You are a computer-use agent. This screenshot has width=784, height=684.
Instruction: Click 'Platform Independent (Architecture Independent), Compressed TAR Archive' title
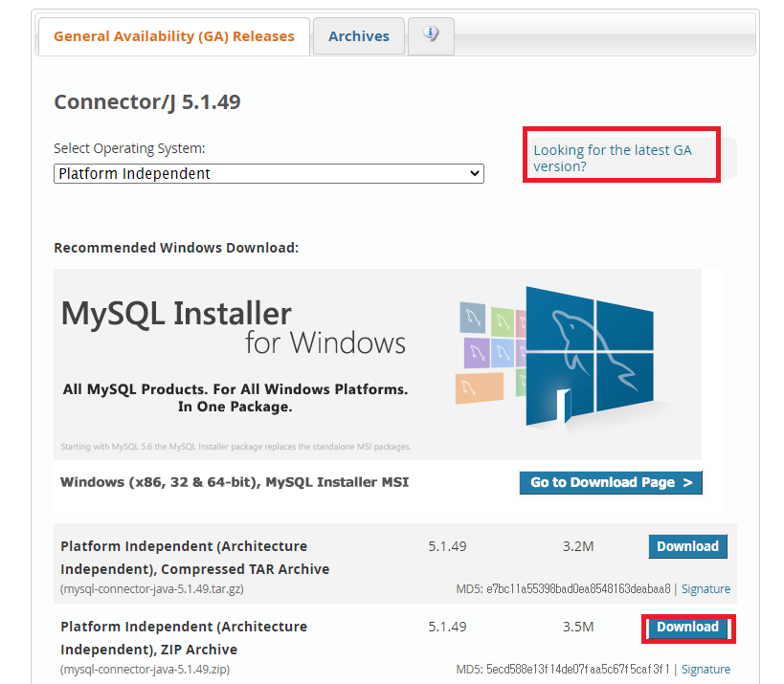195,558
